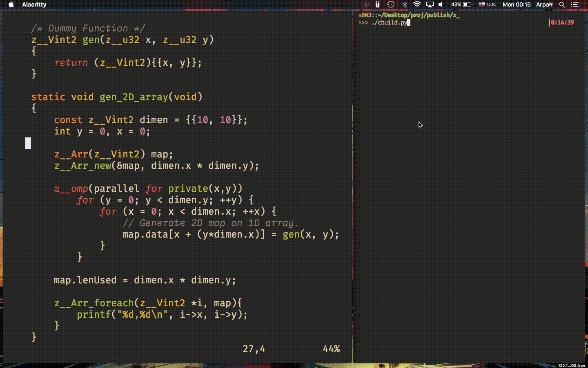Viewport: 588px width, 368px height.
Task: Click the static void gen_2D_array declaration
Action: 117,97
